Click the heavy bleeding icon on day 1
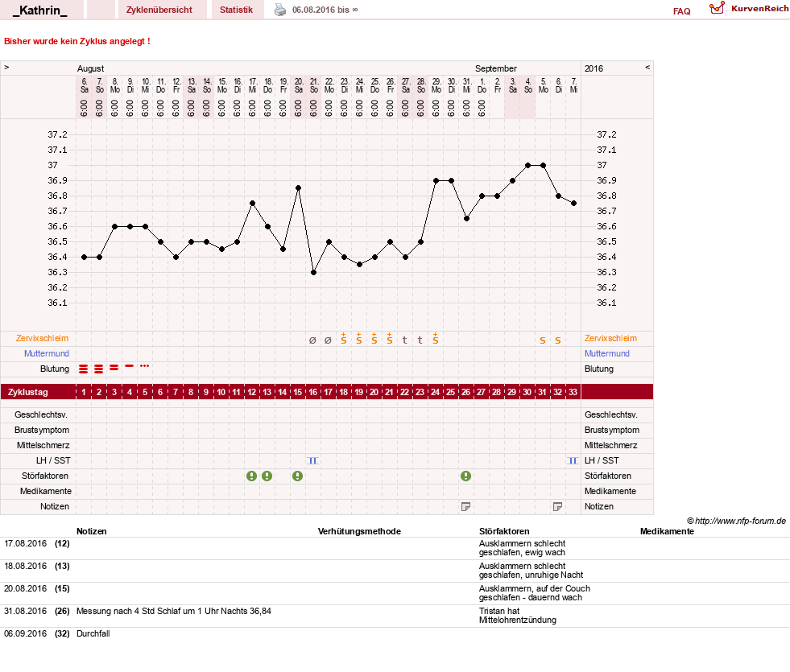This screenshot has width=790, height=672. [x=84, y=369]
